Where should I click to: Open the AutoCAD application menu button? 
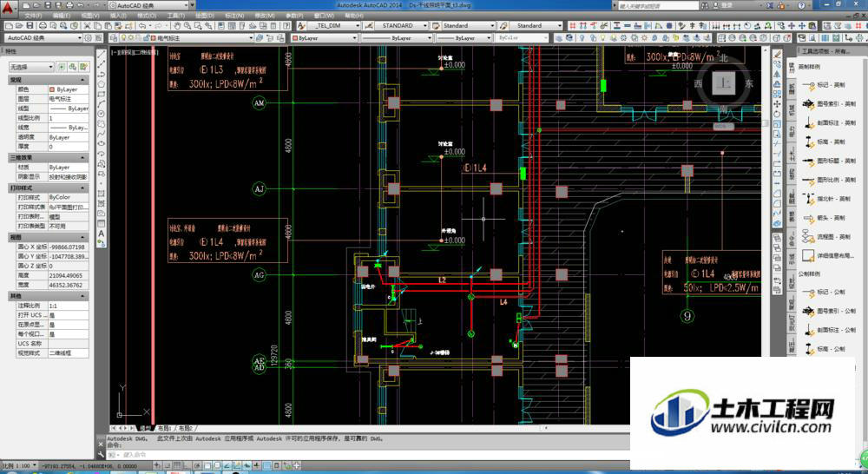8,8
